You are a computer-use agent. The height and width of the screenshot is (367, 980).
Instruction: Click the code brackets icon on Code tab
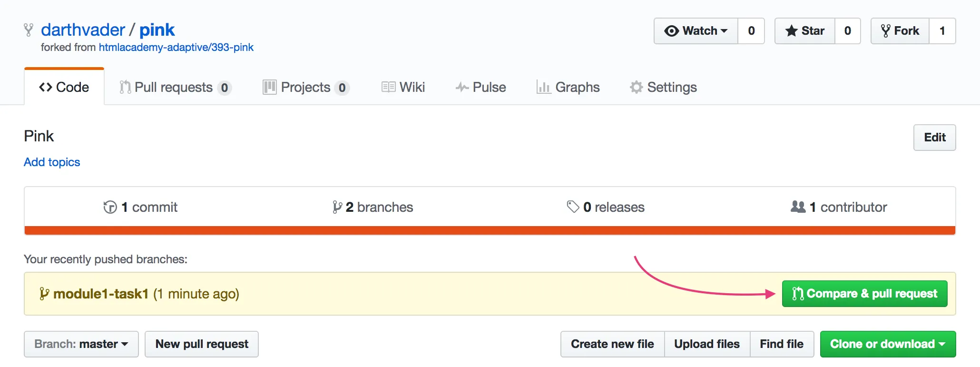(x=46, y=87)
